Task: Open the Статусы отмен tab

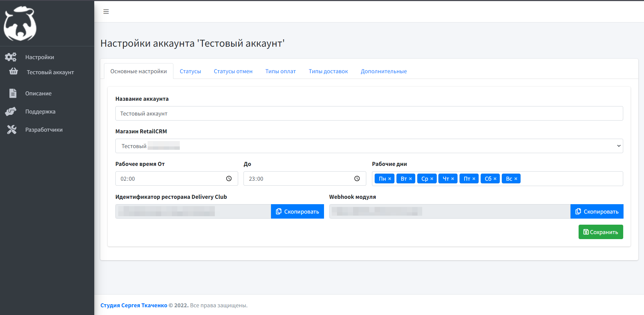Action: [233, 71]
